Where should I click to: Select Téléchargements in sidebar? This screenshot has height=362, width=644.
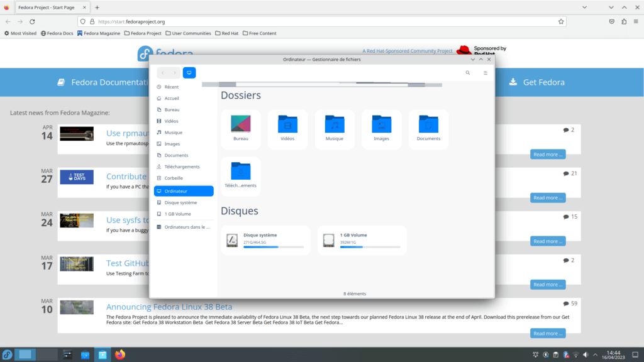184,167
